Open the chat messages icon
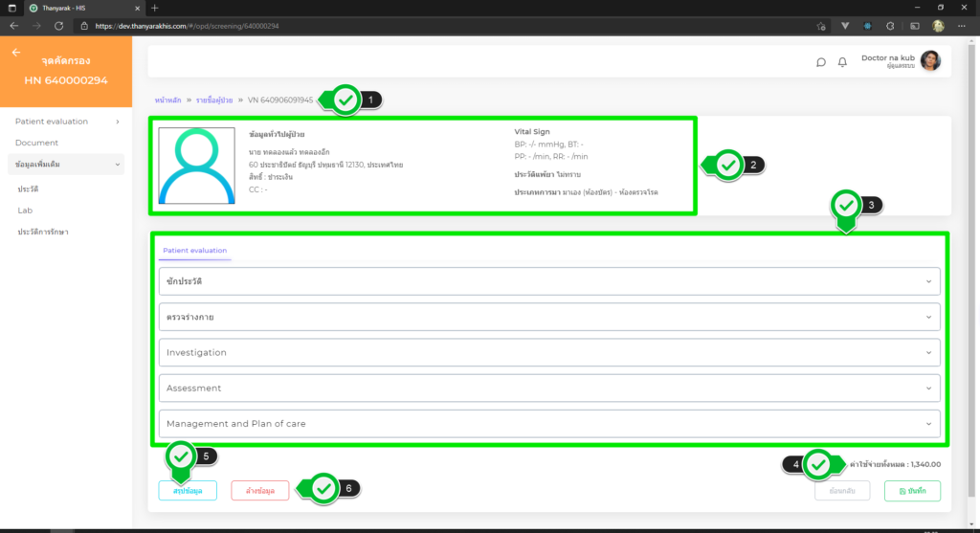The image size is (980, 533). [x=820, y=62]
